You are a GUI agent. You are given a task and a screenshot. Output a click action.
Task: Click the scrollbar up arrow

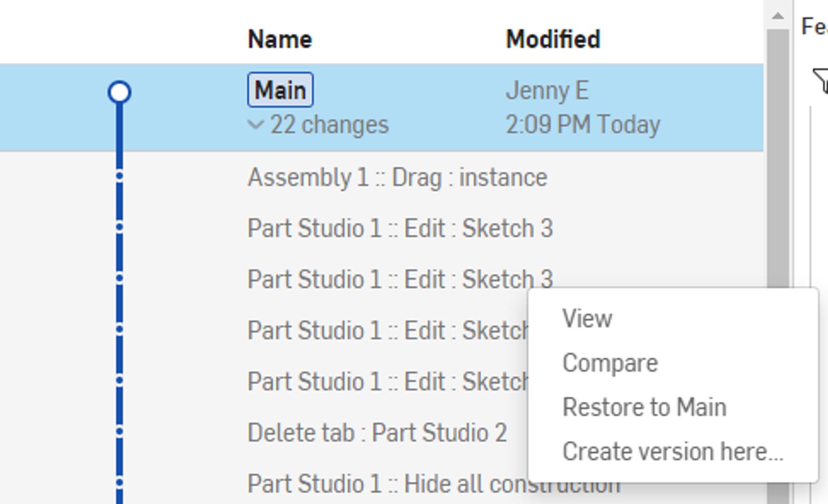(777, 16)
